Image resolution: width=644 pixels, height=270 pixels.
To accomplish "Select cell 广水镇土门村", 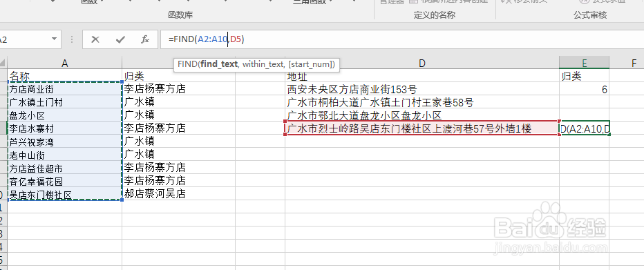I will [64, 102].
